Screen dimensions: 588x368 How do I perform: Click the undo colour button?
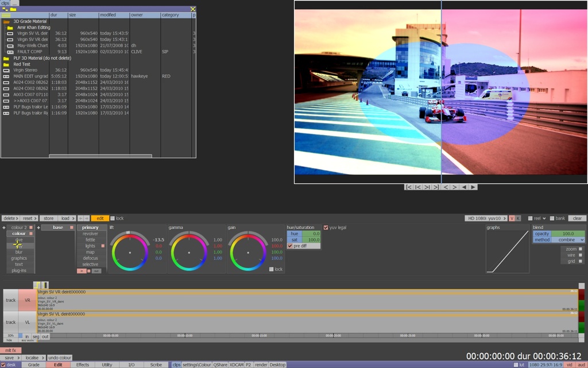pyautogui.click(x=60, y=358)
